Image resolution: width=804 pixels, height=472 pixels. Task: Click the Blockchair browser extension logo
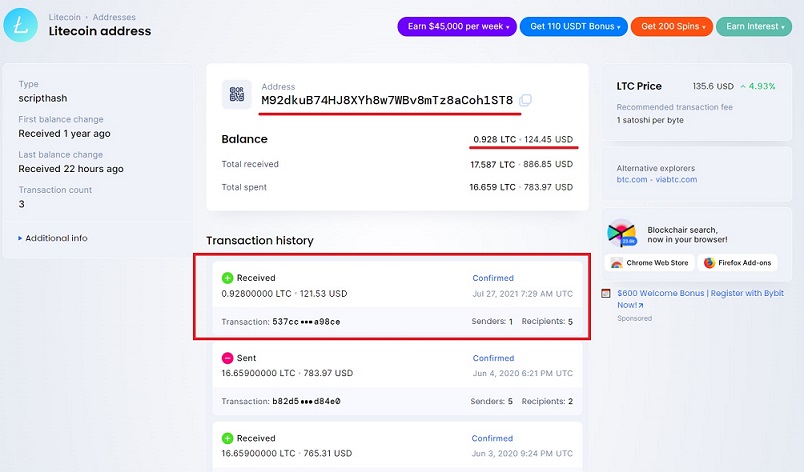pos(621,234)
